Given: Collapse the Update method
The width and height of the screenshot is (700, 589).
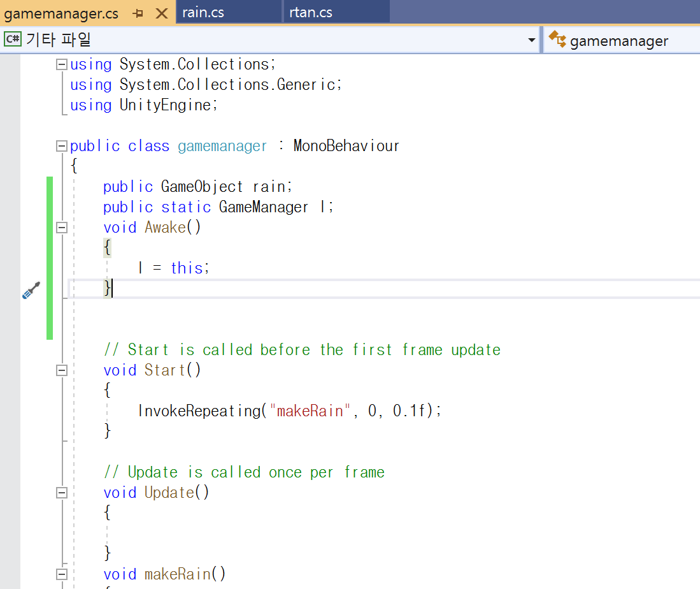Looking at the screenshot, I should pyautogui.click(x=62, y=493).
